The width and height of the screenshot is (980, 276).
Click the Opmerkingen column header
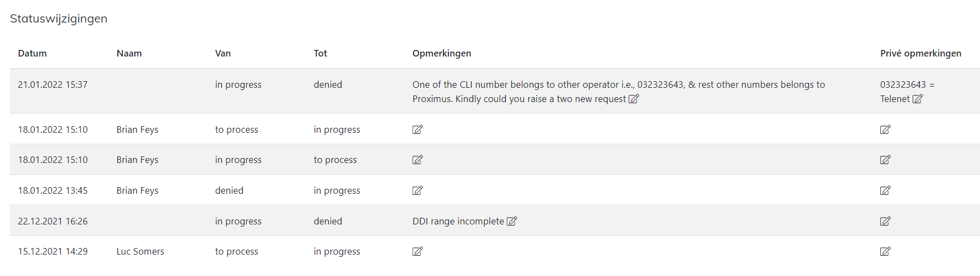(x=442, y=53)
